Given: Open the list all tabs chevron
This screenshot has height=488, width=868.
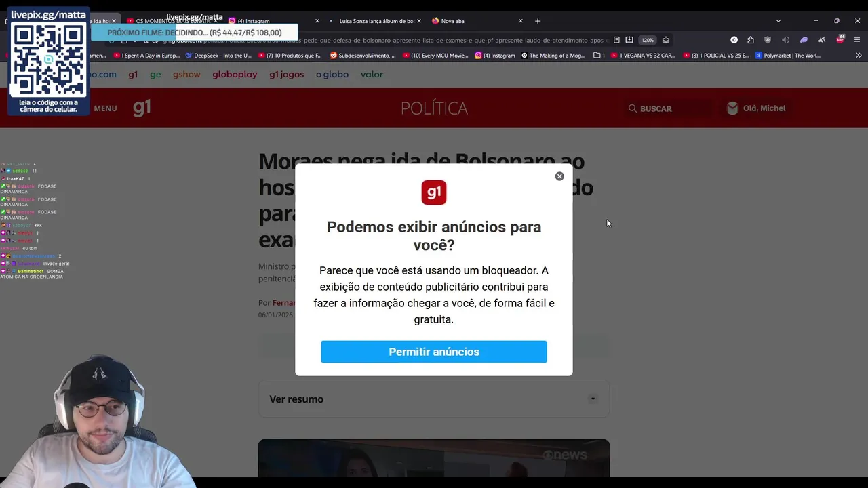Looking at the screenshot, I should pyautogui.click(x=778, y=21).
